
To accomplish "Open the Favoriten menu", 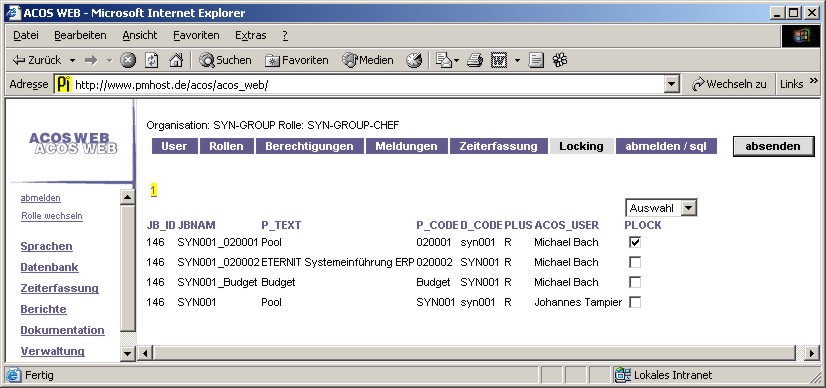I will coord(196,35).
